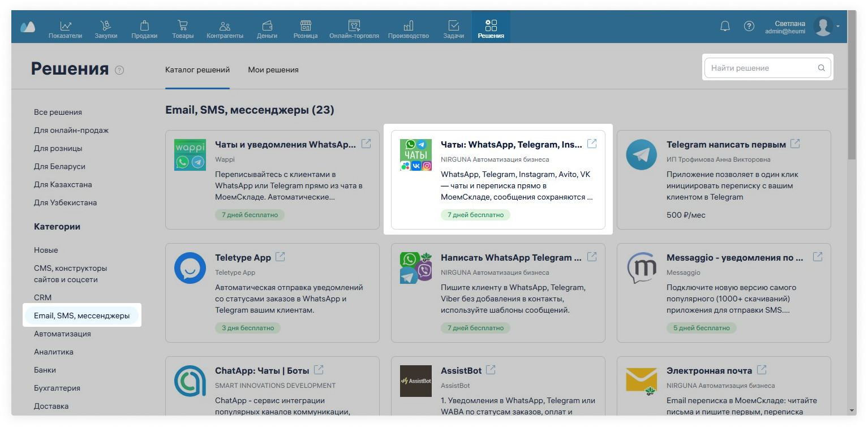Open the help question mark icon in header

(x=749, y=26)
